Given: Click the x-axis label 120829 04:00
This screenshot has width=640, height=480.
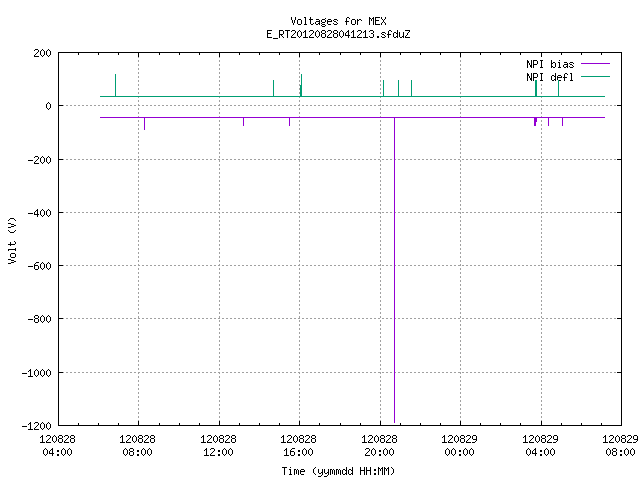Looking at the screenshot, I should [x=540, y=446].
